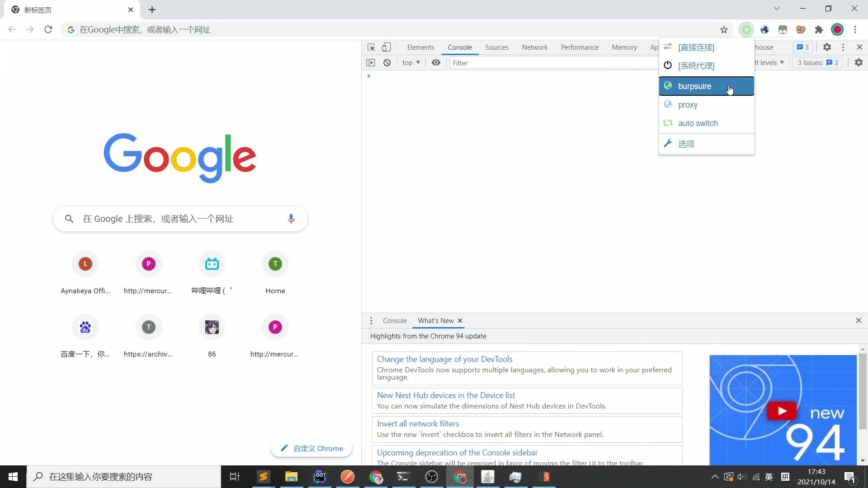Switch to the Elements tab
This screenshot has width=868, height=488.
pos(420,47)
